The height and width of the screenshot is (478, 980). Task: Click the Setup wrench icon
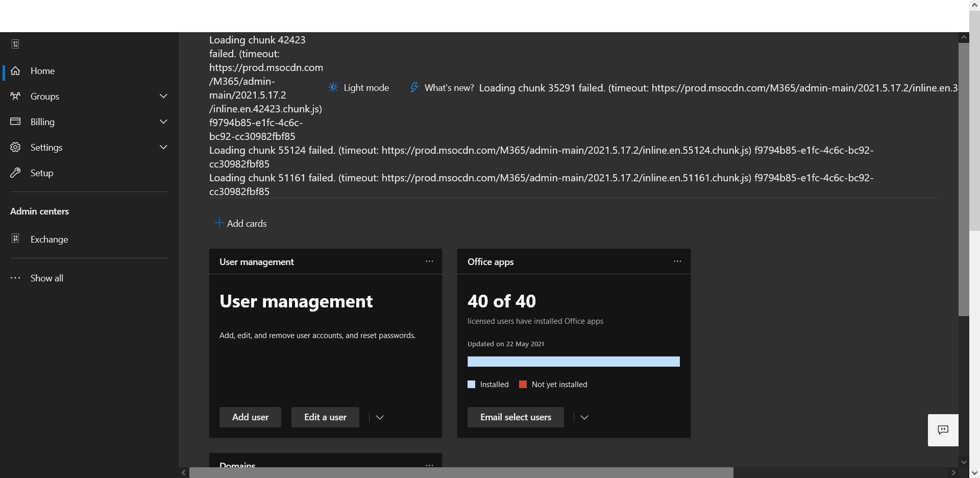[x=15, y=173]
